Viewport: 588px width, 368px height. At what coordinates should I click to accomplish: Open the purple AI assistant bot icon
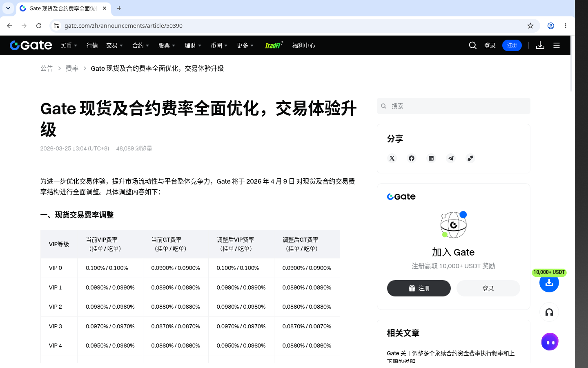[x=550, y=342]
